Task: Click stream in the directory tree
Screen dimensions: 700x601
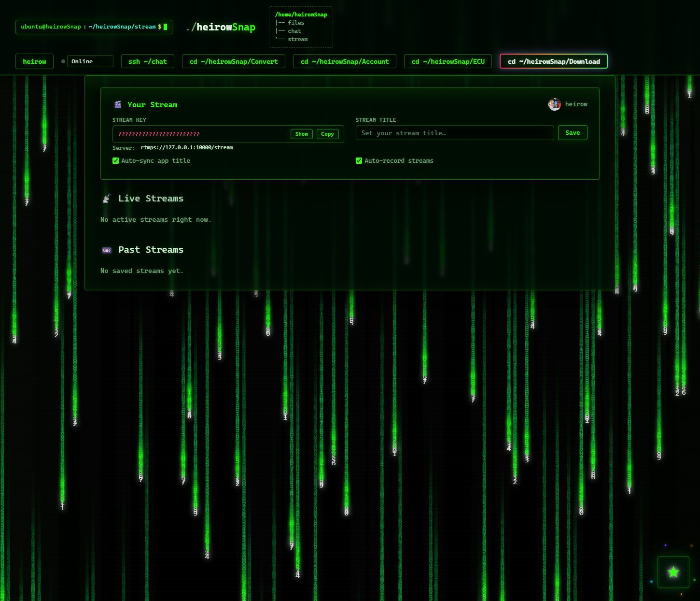Action: (x=298, y=39)
